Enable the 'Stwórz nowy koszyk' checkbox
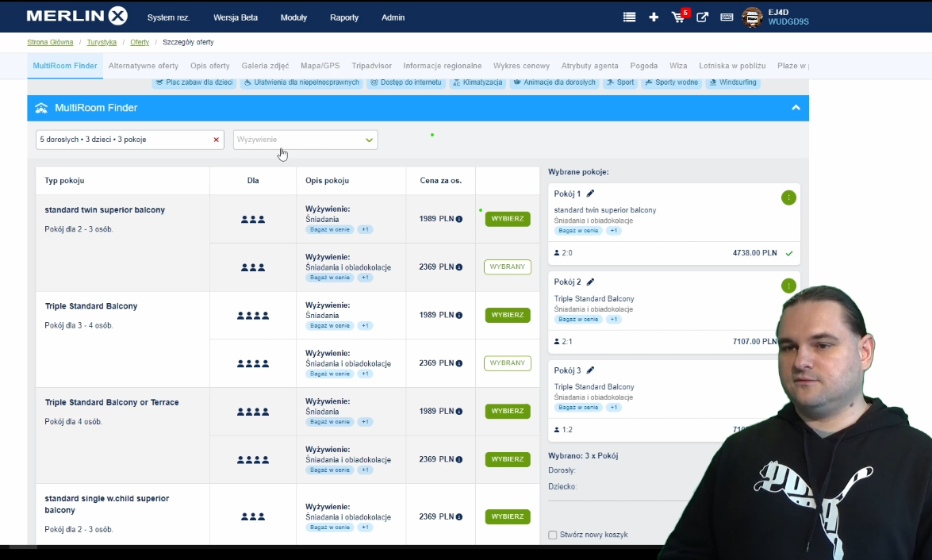 553,535
